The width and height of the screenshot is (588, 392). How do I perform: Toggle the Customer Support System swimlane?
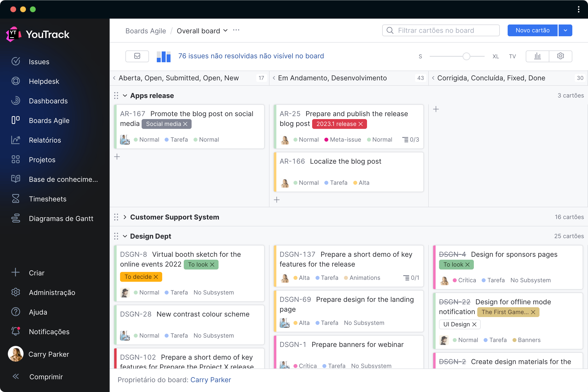pyautogui.click(x=125, y=217)
